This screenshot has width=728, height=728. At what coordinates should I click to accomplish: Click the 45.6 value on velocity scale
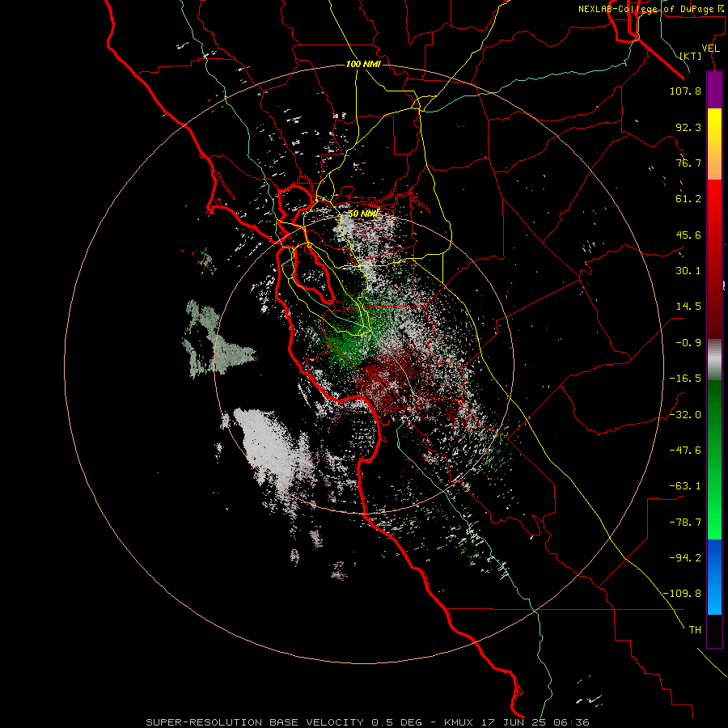click(688, 235)
